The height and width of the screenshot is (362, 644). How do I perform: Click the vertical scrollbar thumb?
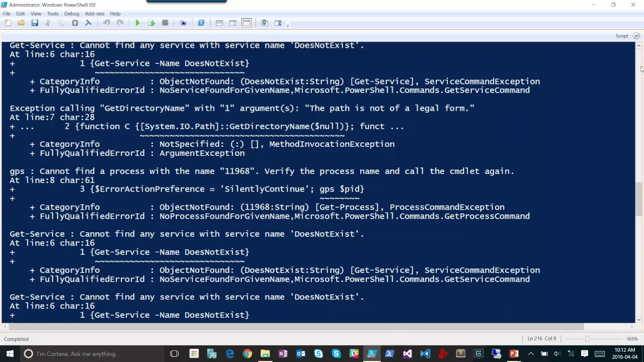tap(638, 199)
